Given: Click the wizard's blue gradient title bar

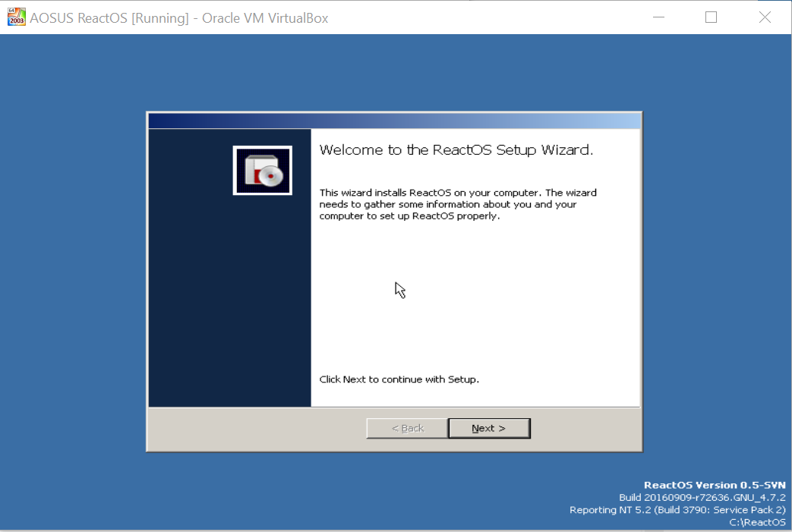Looking at the screenshot, I should [395, 121].
